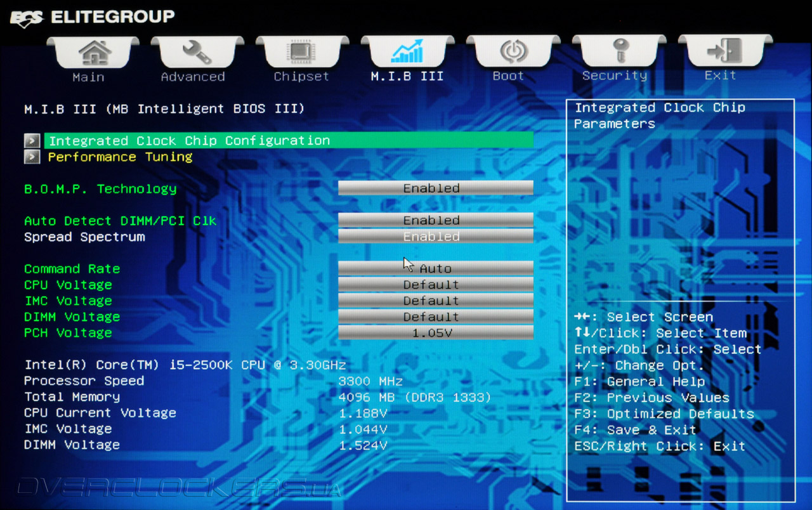Open the Chipset chip icon
The height and width of the screenshot is (510, 812).
(303, 52)
